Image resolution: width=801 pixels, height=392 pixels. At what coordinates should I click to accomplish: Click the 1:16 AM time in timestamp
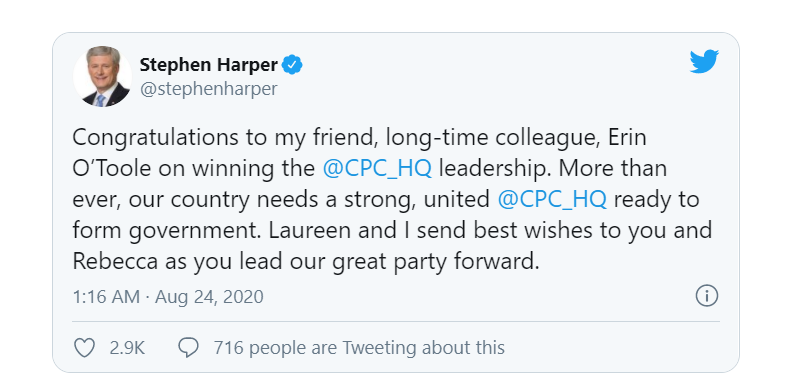[106, 296]
